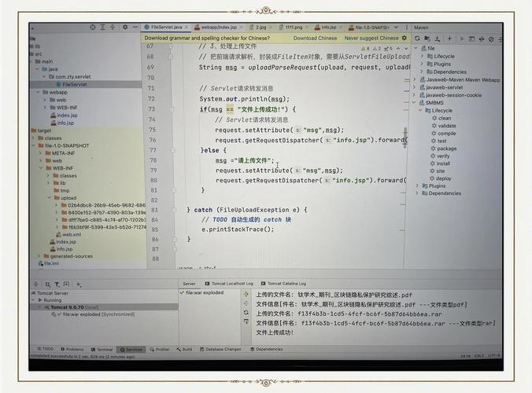Collapse the upload folder in target tree
The image size is (532, 393).
tap(49, 198)
